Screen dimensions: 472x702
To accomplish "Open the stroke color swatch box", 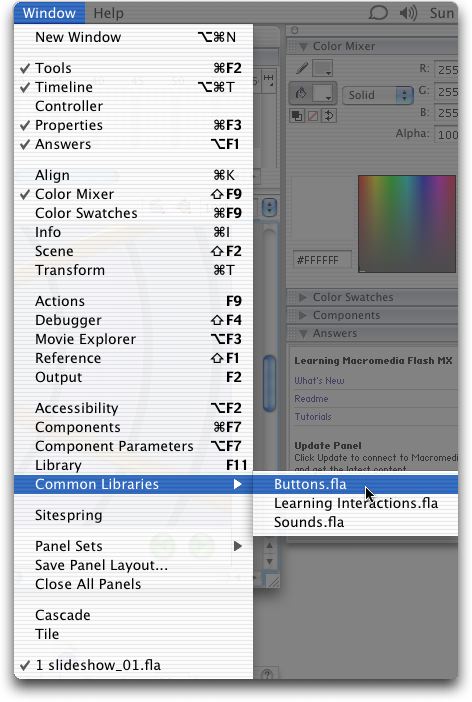I will [x=322, y=68].
